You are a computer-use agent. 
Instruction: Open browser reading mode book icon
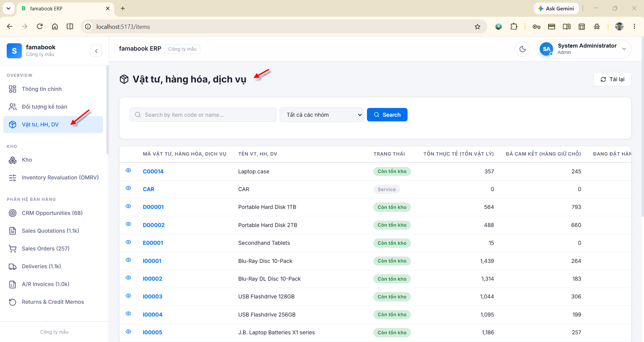(567, 26)
